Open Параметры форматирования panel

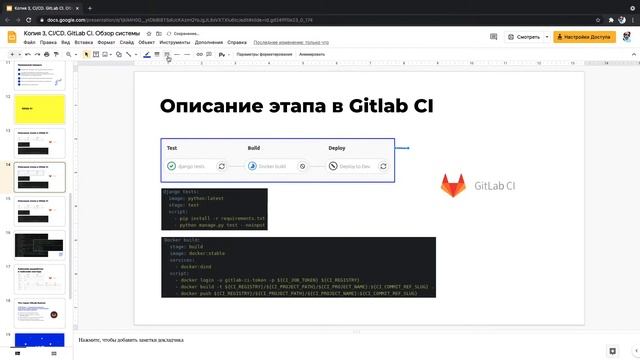pos(264,54)
